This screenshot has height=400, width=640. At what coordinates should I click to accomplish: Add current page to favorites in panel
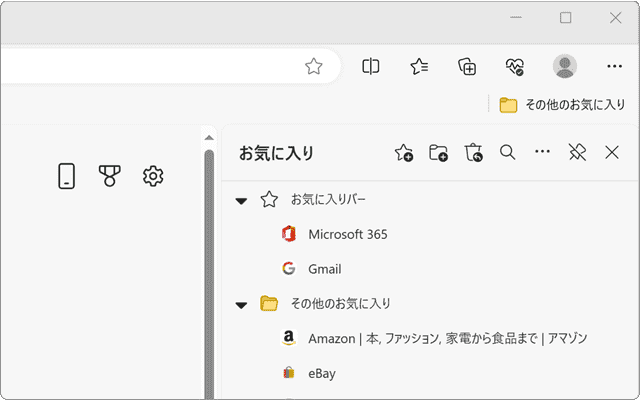tap(404, 153)
